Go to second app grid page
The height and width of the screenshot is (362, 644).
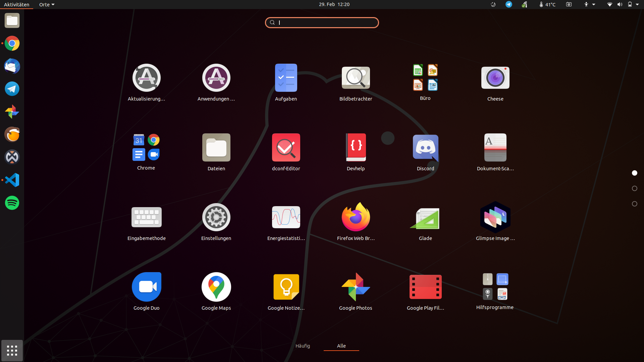click(x=634, y=188)
